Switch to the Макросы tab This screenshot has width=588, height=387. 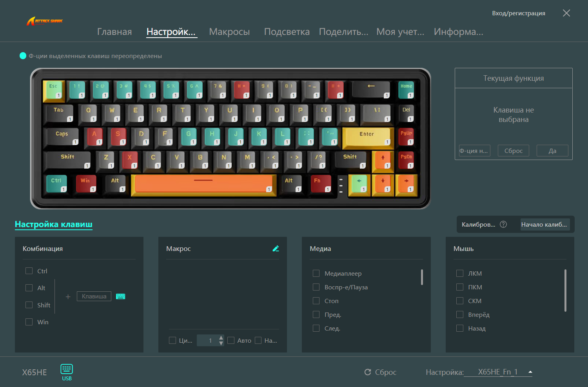229,32
